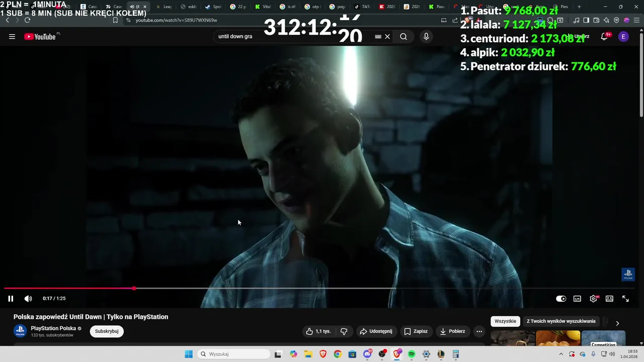The width and height of the screenshot is (644, 362).
Task: Start voice search with microphone icon
Action: coord(426,37)
